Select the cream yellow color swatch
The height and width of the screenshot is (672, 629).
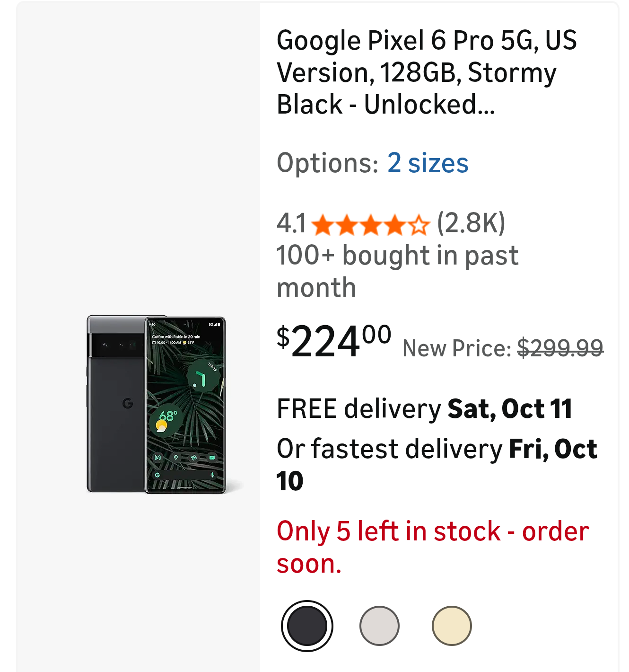[452, 626]
